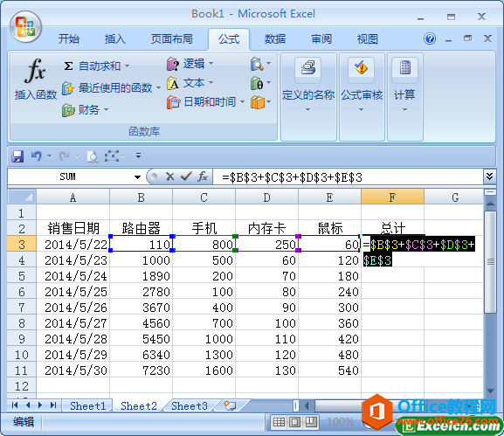The image size is (504, 436).
Task: Go to the first sheet tab
Action: (x=15, y=405)
